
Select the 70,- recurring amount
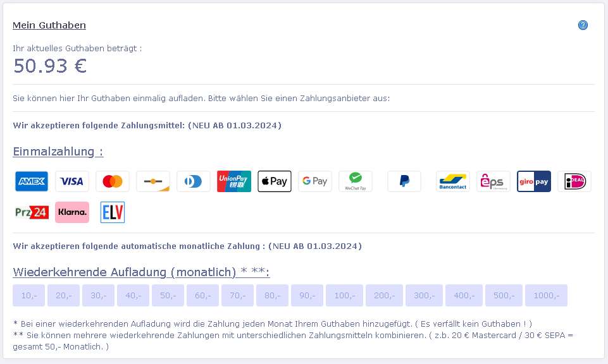[238, 296]
